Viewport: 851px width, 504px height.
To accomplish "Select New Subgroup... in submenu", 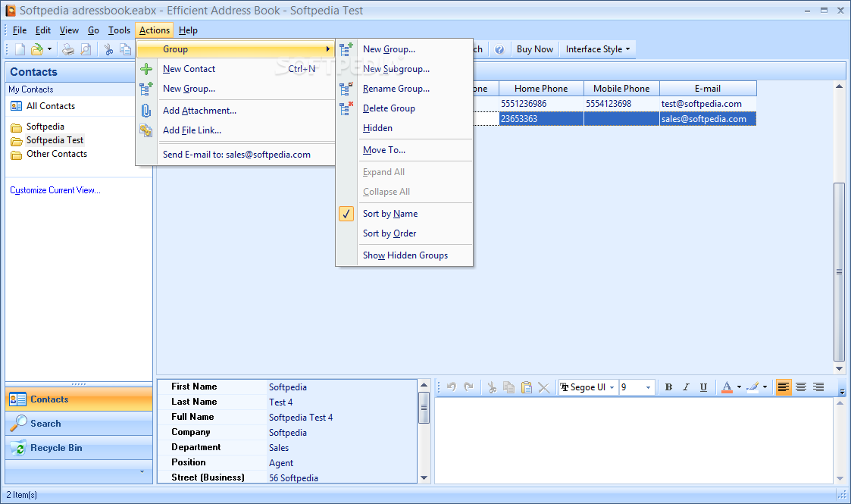I will tap(405, 69).
